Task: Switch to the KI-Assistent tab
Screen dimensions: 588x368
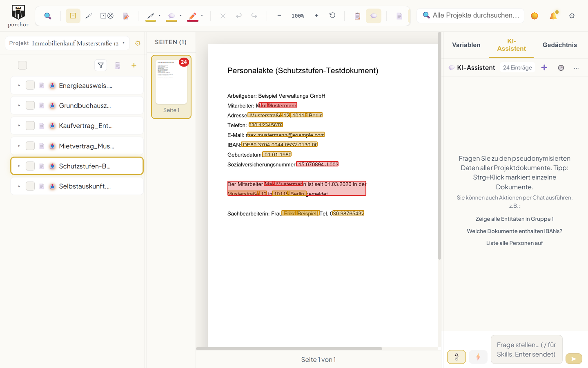Action: coord(512,45)
